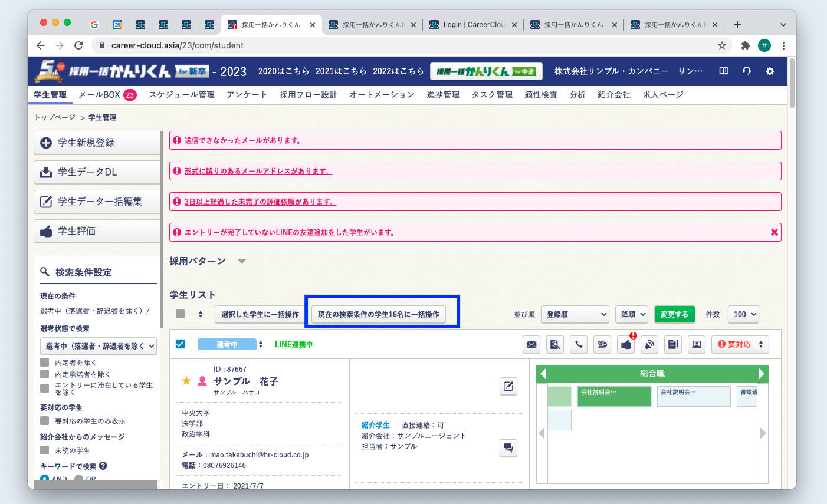Select the thumbs-up evaluation icon with alert badge
Image resolution: width=827 pixels, height=504 pixels.
click(x=626, y=344)
